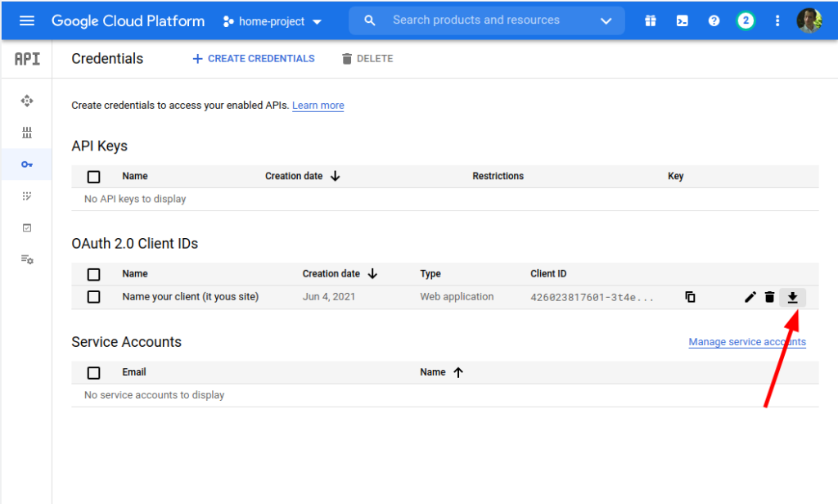Select the Credentials key sidebar icon
The width and height of the screenshot is (838, 504).
27,164
